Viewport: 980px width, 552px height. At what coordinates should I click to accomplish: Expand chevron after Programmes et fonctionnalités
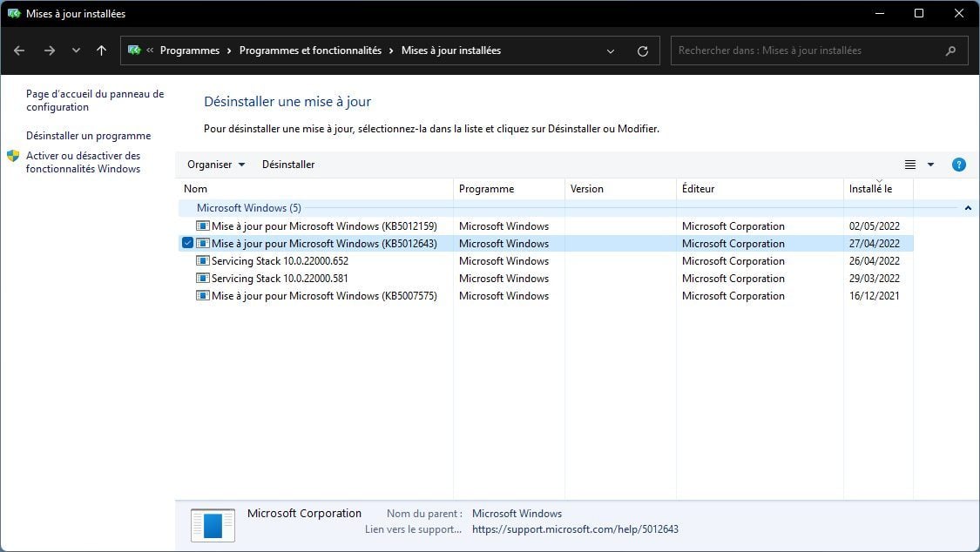point(391,50)
